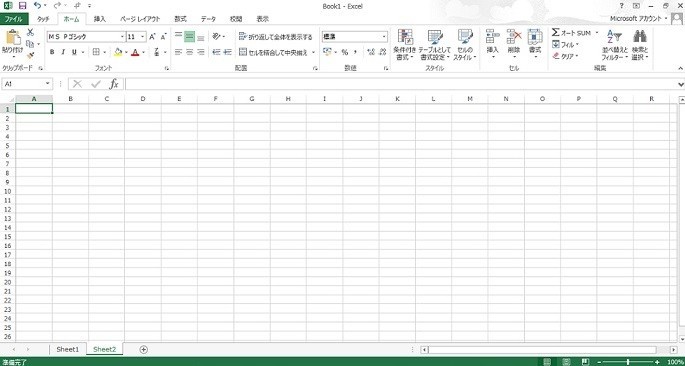Add a new sheet with plus icon

(143, 349)
